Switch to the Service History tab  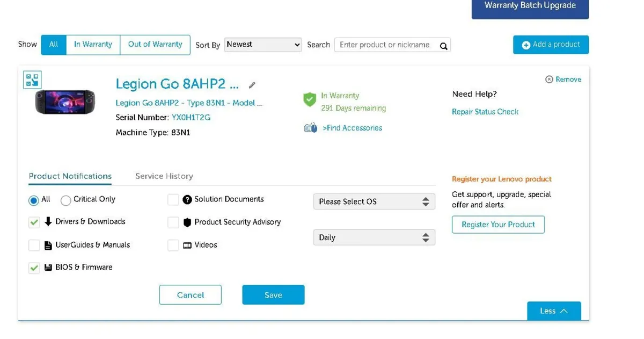point(164,176)
